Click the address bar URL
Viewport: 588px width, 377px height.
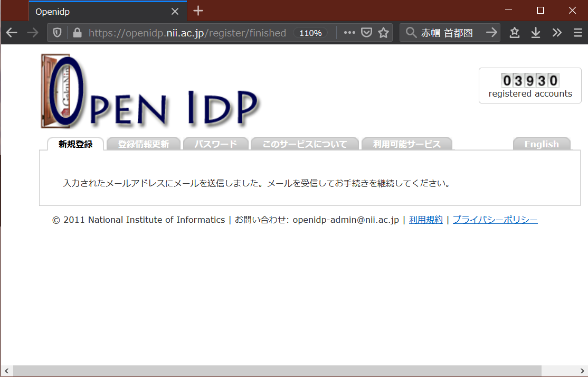tap(187, 33)
